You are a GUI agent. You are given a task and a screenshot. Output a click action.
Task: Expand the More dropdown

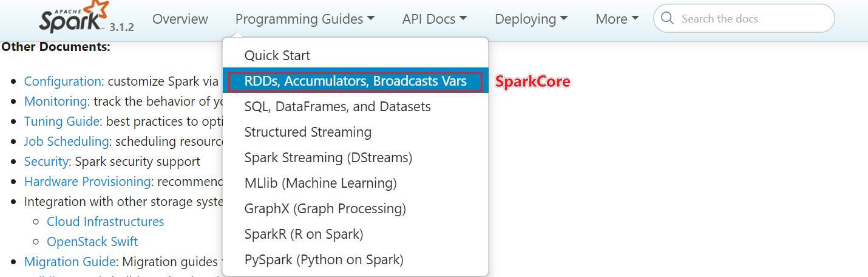pyautogui.click(x=617, y=19)
